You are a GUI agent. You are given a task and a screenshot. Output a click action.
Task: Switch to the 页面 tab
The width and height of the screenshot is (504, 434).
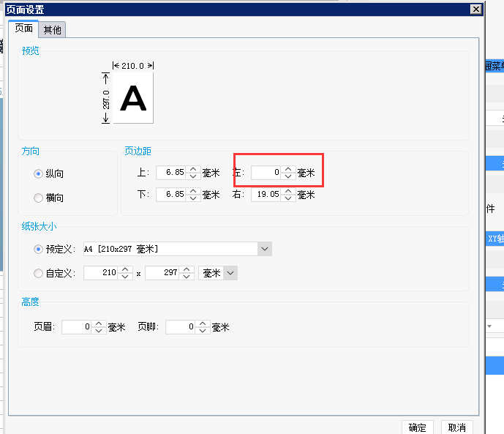tap(23, 29)
